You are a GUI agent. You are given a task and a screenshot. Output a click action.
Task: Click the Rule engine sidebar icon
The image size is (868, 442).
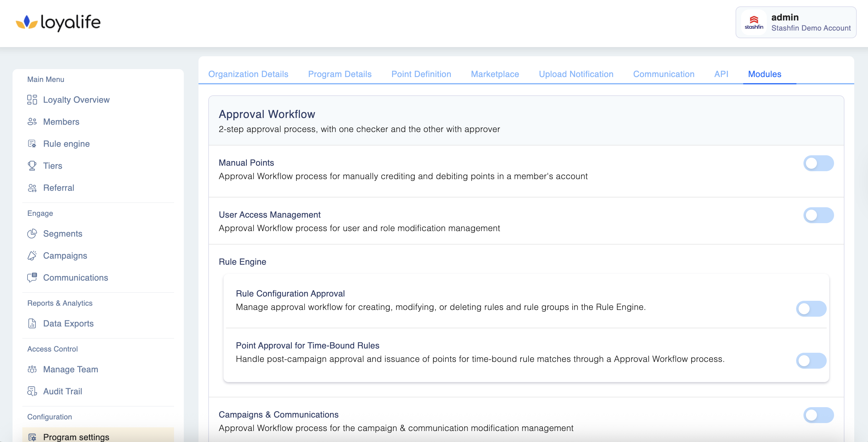[x=32, y=144]
